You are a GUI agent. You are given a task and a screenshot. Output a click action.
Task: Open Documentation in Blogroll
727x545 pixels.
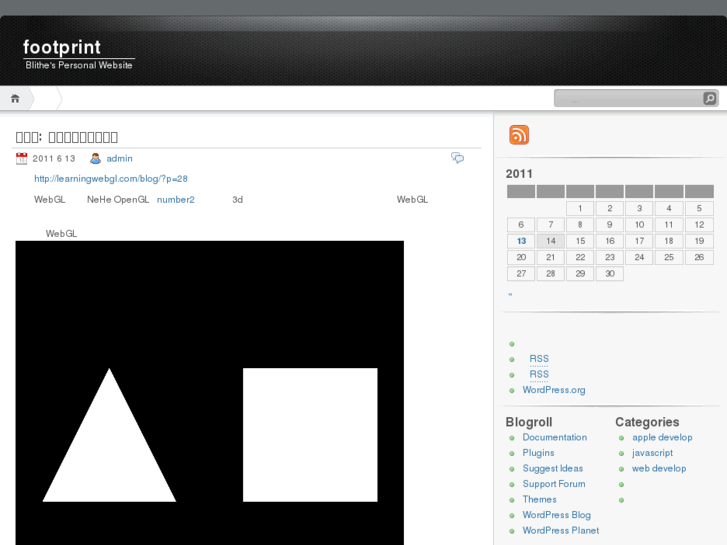(x=555, y=437)
